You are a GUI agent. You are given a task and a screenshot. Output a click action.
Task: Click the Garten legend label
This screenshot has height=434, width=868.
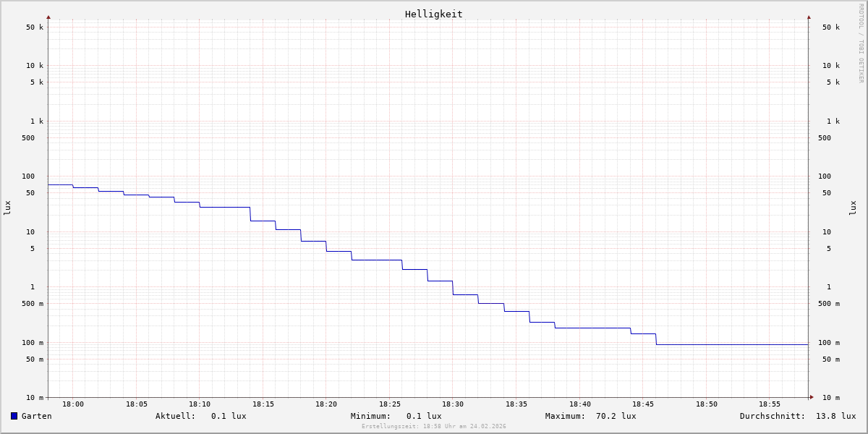point(36,416)
